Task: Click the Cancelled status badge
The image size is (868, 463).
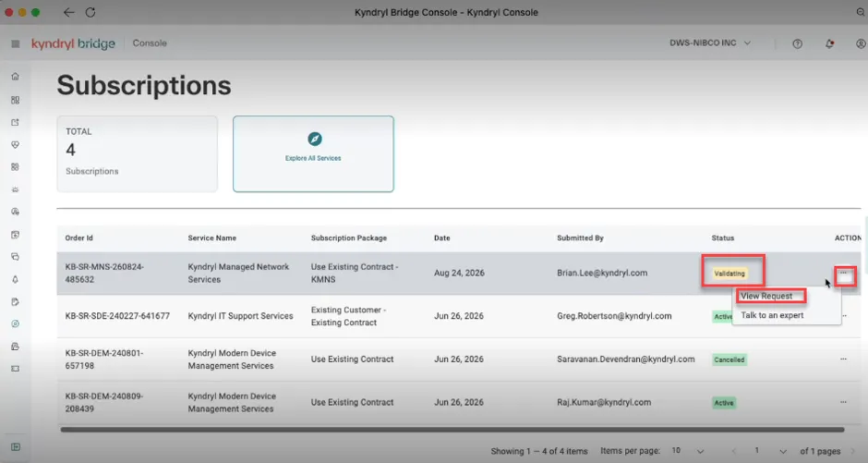Action: tap(729, 360)
